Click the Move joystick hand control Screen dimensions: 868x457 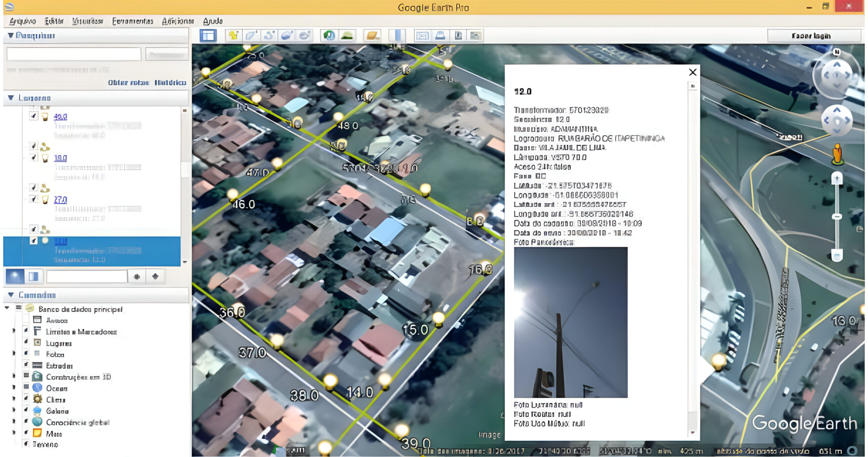[x=837, y=121]
